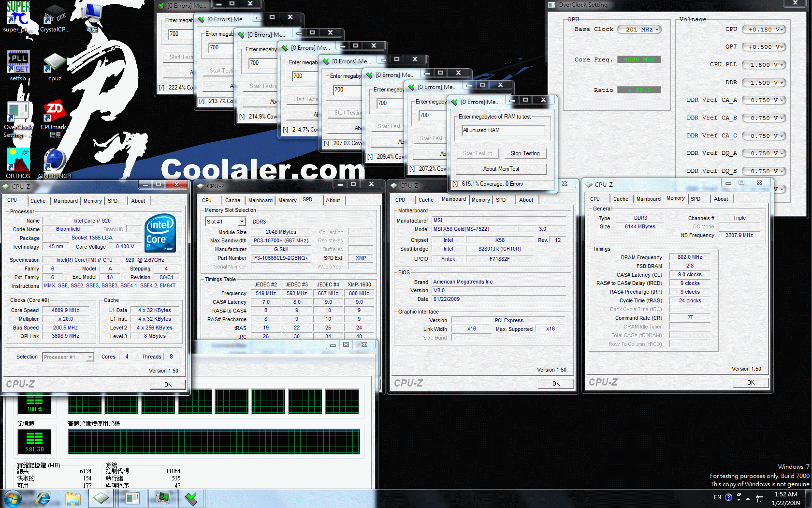This screenshot has height=508, width=812.
Task: Click the Intel Core i7 logo in CPU-Z
Action: [160, 233]
